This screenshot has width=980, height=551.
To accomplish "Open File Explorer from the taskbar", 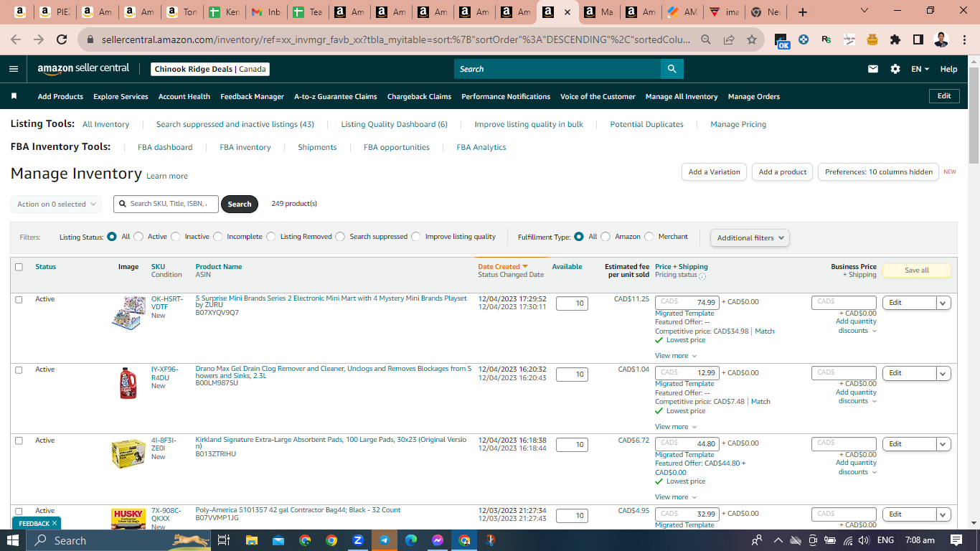I will pos(251,540).
